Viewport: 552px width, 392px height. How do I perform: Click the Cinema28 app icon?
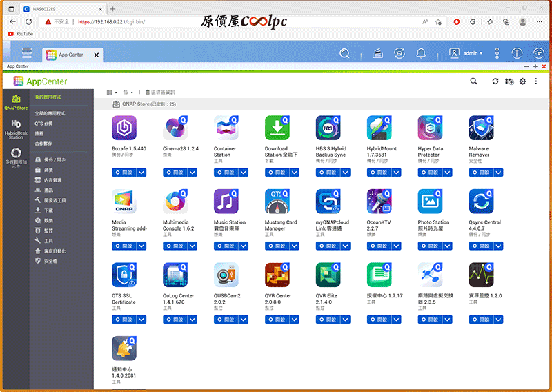pyautogui.click(x=175, y=128)
